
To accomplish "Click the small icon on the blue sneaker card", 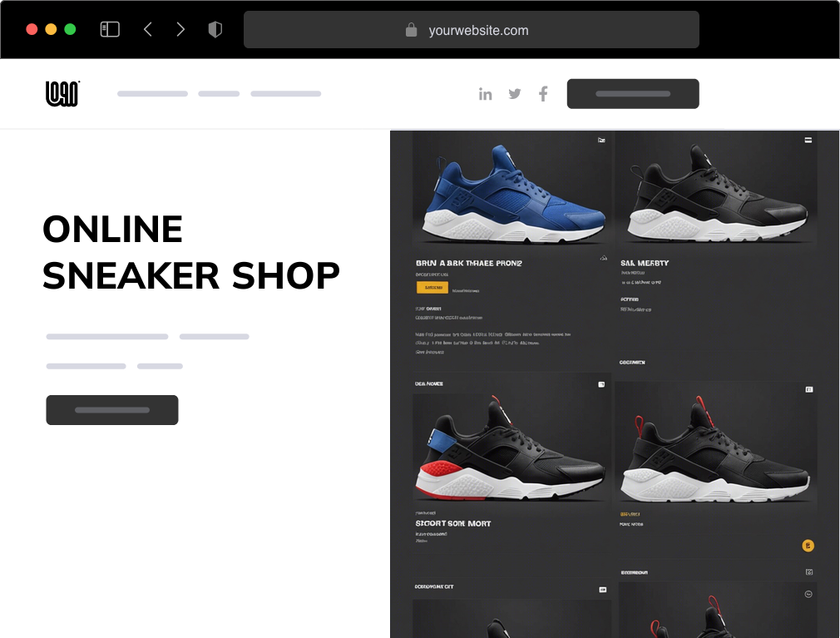I will pyautogui.click(x=601, y=140).
